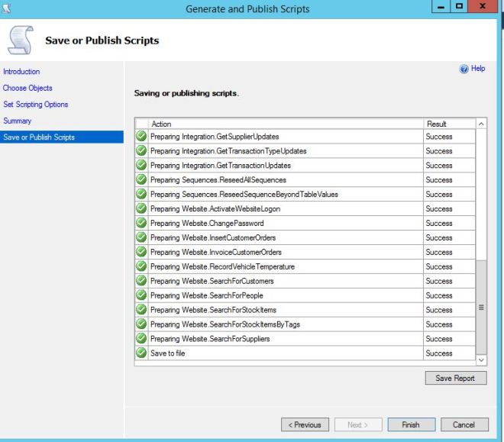Click the blue Help question mark icon
The width and height of the screenshot is (504, 442).
pos(465,69)
